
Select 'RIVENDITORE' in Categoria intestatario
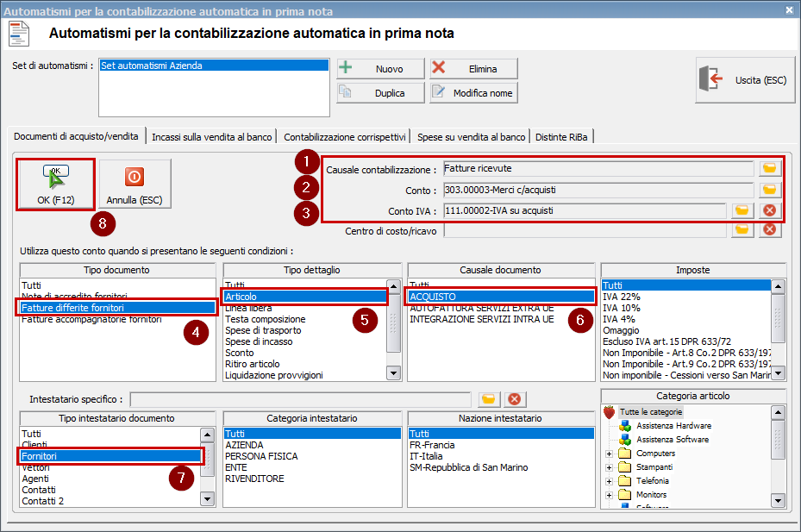pyautogui.click(x=312, y=479)
